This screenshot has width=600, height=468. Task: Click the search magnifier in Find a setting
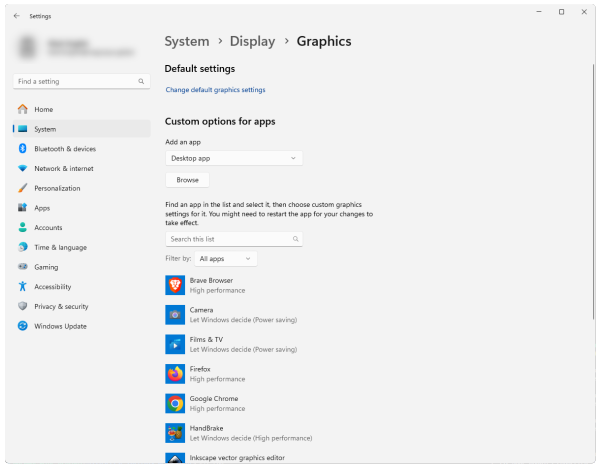click(141, 80)
